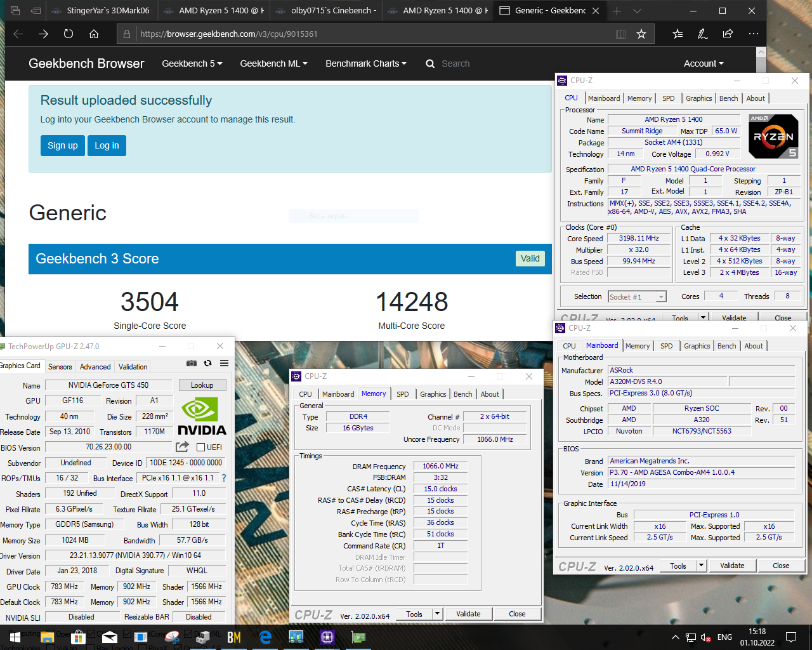
Task: Expand Tools arrow in CPU-Z Memory window
Action: tap(437, 614)
